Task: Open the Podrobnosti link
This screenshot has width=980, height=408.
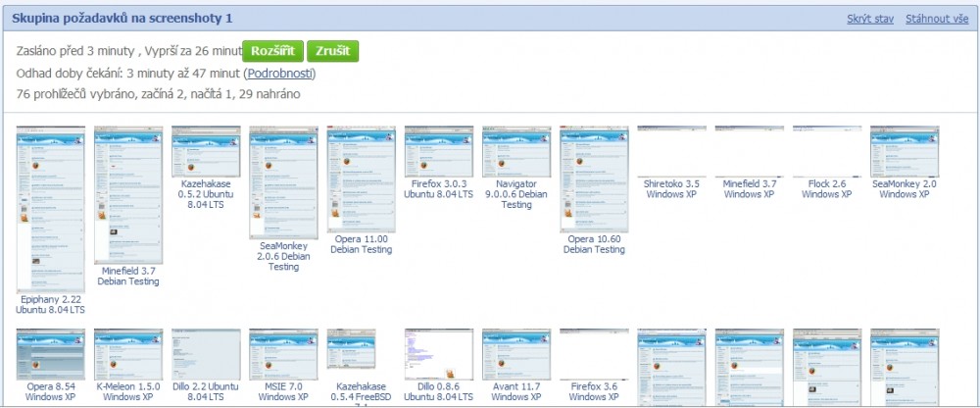Action: (x=279, y=74)
